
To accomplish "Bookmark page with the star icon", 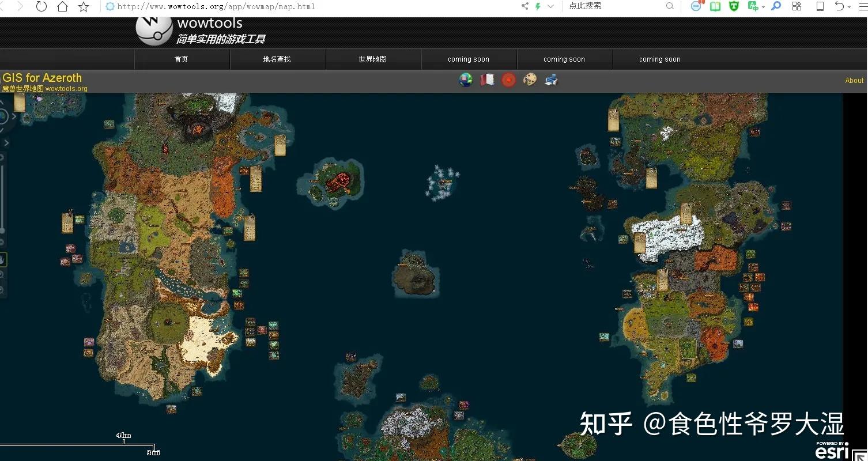I will (x=84, y=6).
